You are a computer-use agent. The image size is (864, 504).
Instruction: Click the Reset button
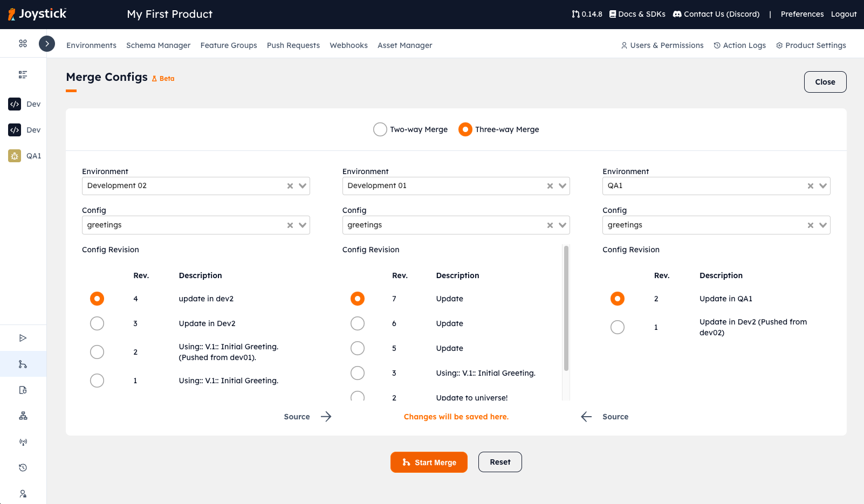(500, 462)
